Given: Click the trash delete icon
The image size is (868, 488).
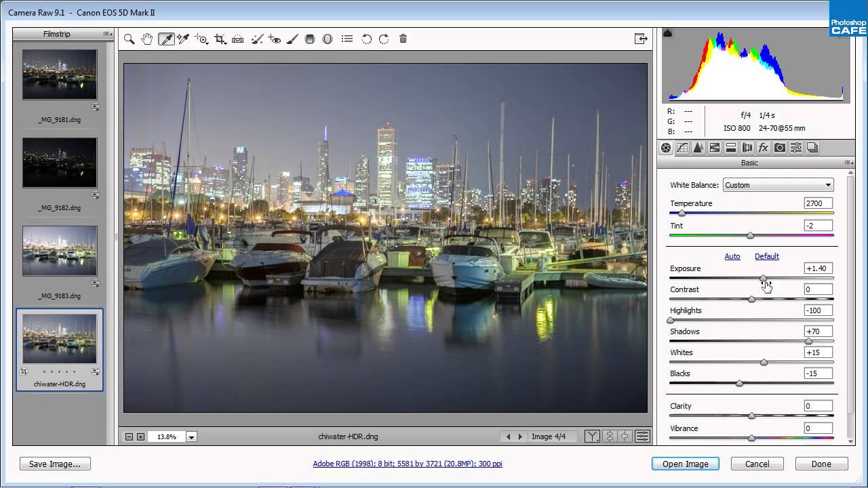Looking at the screenshot, I should point(403,39).
